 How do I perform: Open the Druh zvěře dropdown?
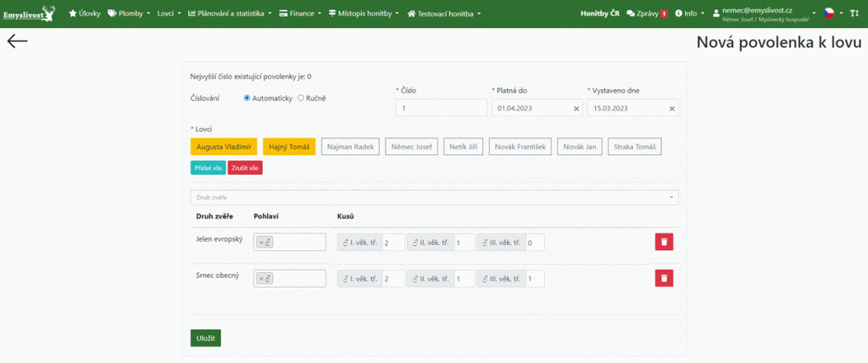point(434,198)
